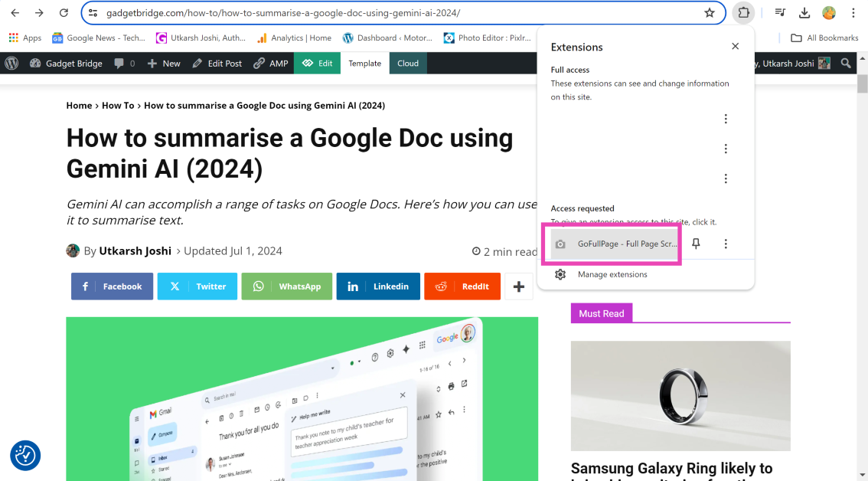The image size is (868, 481).
Task: Open third extension's three-dot options
Action: pos(726,178)
